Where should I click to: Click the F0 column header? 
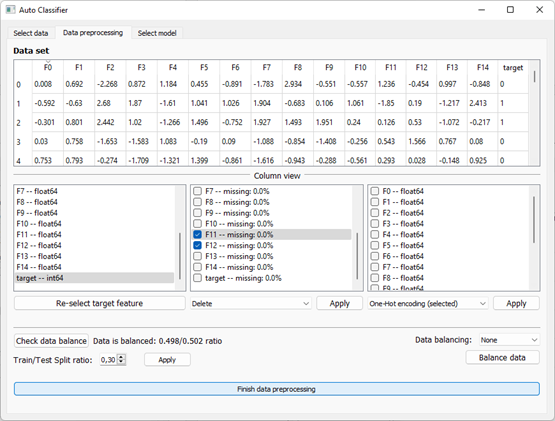tap(48, 67)
